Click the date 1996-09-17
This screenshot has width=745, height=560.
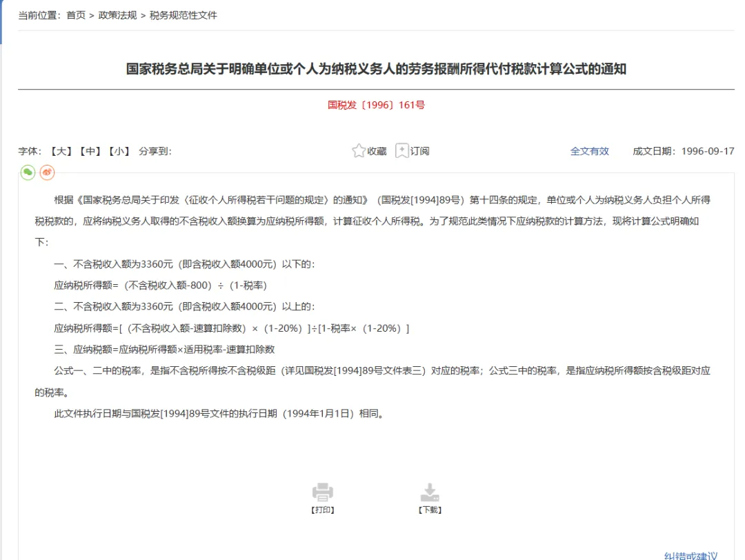click(708, 151)
